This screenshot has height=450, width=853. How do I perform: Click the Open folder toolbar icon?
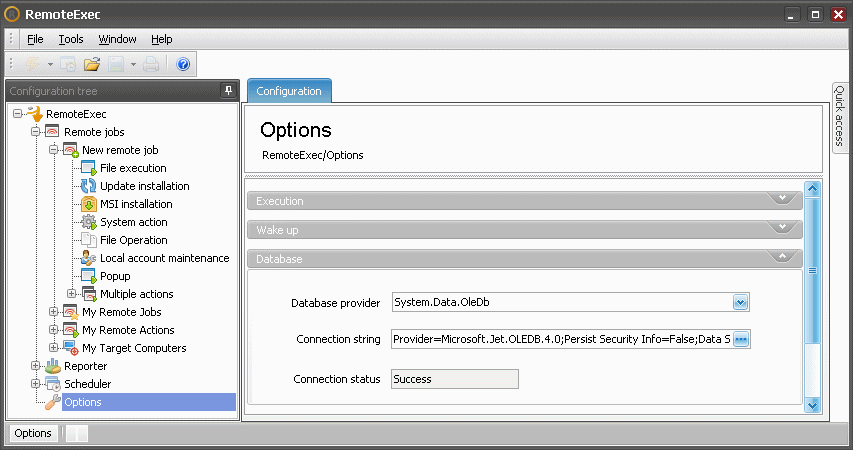92,64
